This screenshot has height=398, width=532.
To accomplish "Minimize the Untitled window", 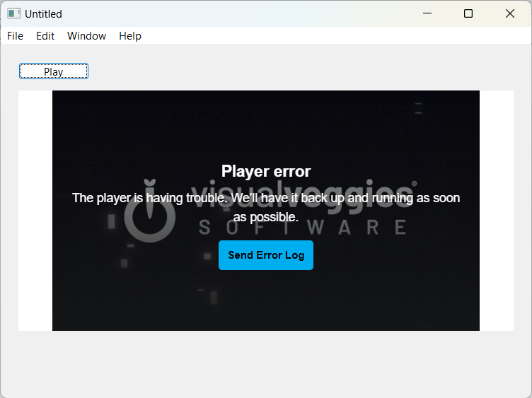I will coord(427,13).
